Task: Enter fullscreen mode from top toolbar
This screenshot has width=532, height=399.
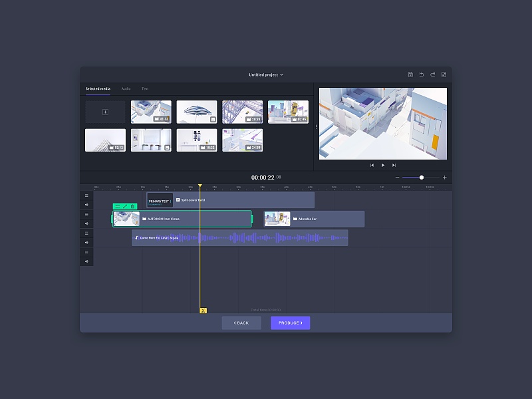Action: pyautogui.click(x=444, y=74)
